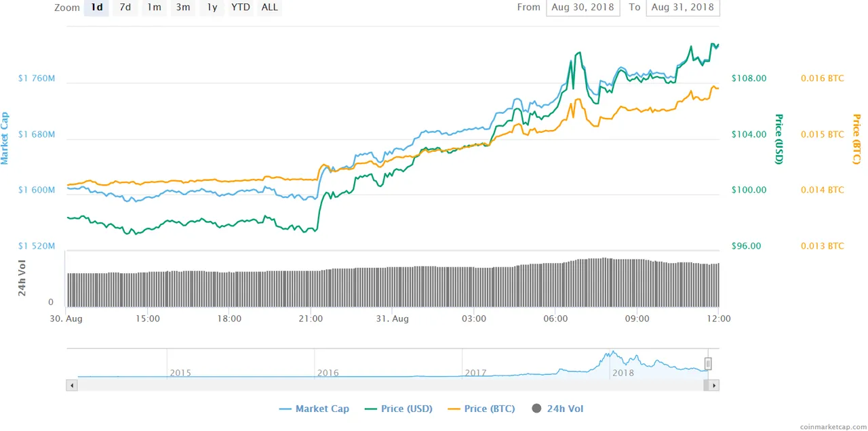Click the $1 600M market cap axis label
This screenshot has height=431, width=868.
pos(37,190)
